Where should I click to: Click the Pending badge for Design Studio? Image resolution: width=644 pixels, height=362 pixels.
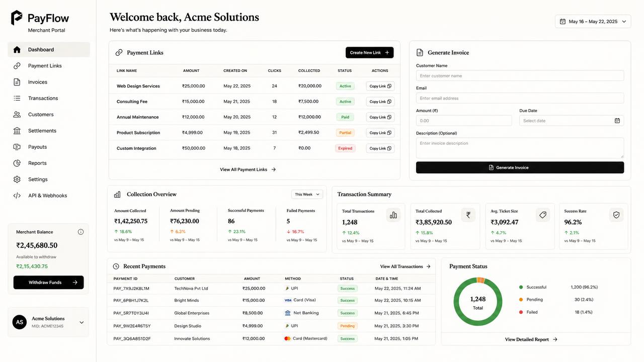coord(347,326)
